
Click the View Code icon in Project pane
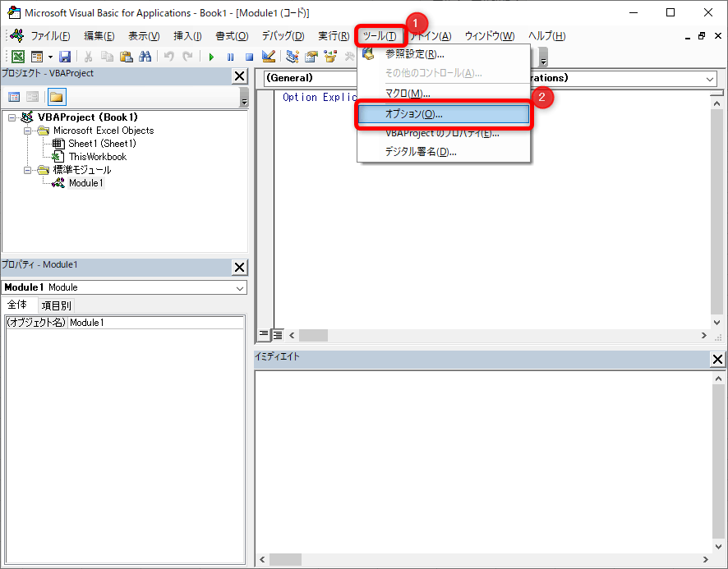coord(14,97)
